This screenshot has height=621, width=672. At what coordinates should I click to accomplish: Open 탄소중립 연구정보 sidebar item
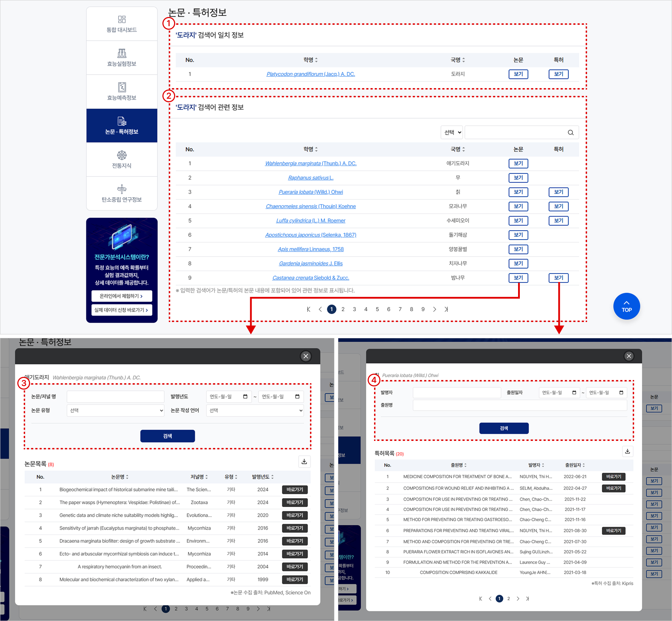point(122,194)
